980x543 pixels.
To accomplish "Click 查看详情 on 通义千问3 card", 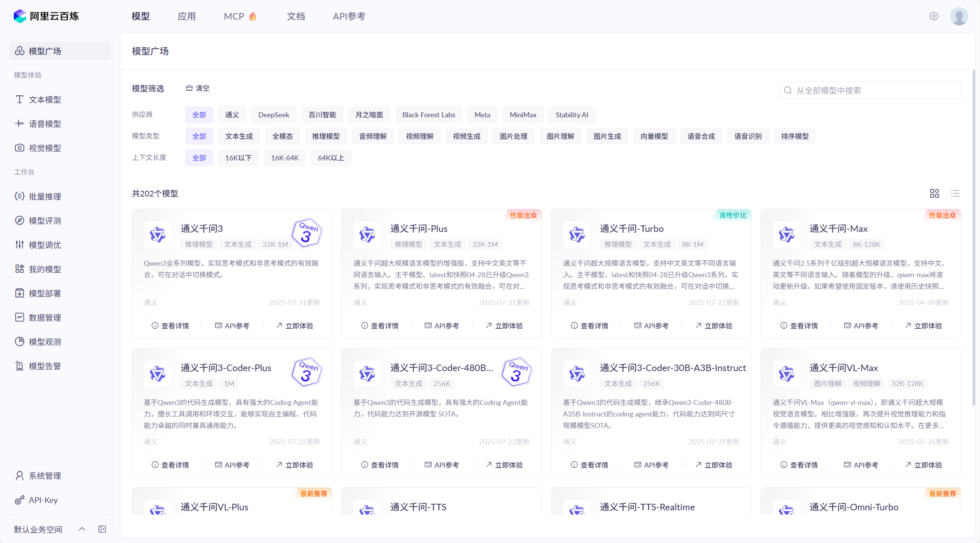I will click(170, 326).
